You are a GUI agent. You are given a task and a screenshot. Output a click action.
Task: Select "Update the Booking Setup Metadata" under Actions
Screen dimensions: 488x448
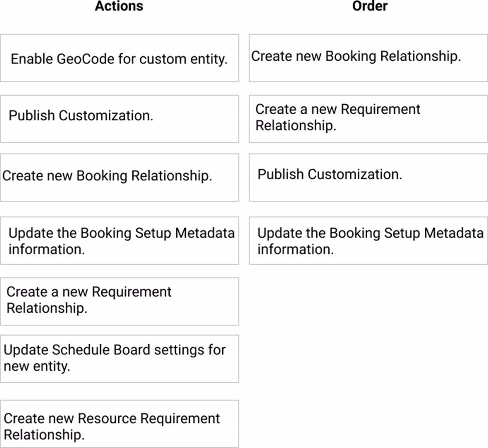pos(119,241)
